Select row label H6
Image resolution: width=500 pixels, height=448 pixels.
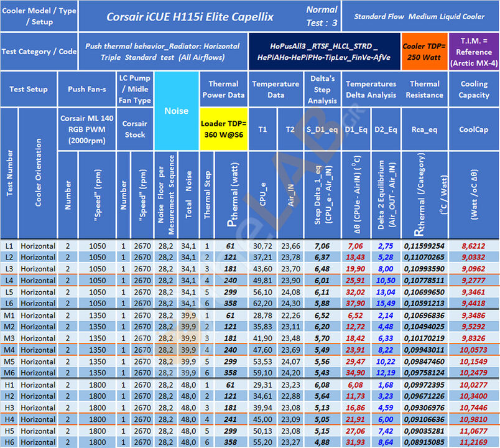tap(9, 442)
